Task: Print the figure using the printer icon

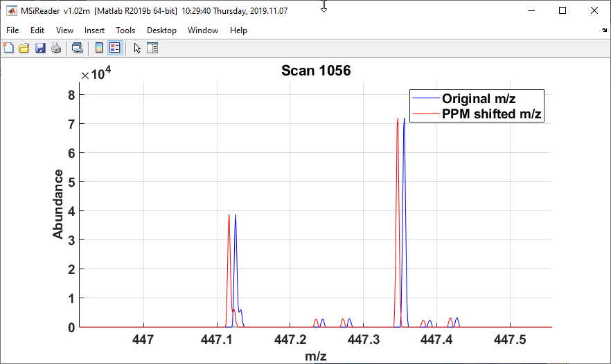Action: click(x=56, y=48)
